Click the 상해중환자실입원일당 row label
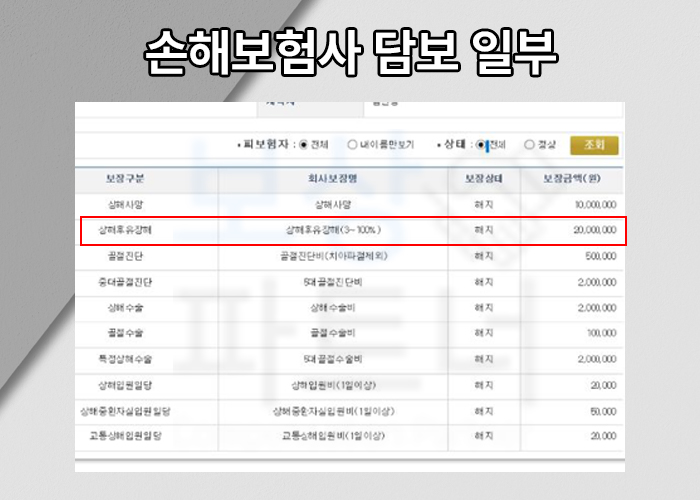The width and height of the screenshot is (700, 500). pos(125,411)
